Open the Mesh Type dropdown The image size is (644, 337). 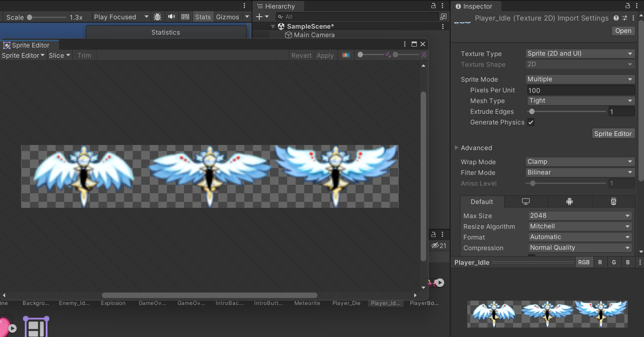pyautogui.click(x=581, y=101)
